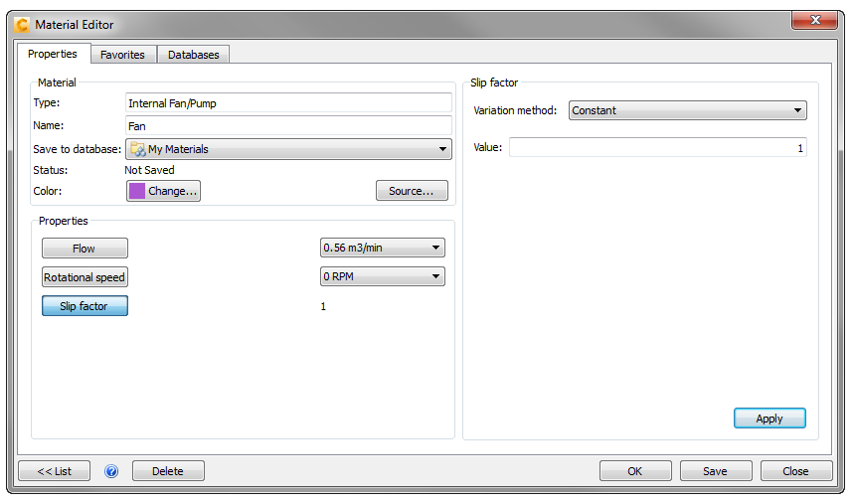The width and height of the screenshot is (855, 504).
Task: Close the Material Editor window with X
Action: coord(814,20)
